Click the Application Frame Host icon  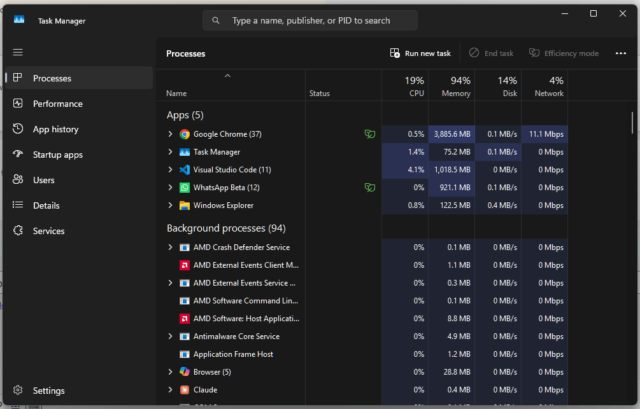184,354
